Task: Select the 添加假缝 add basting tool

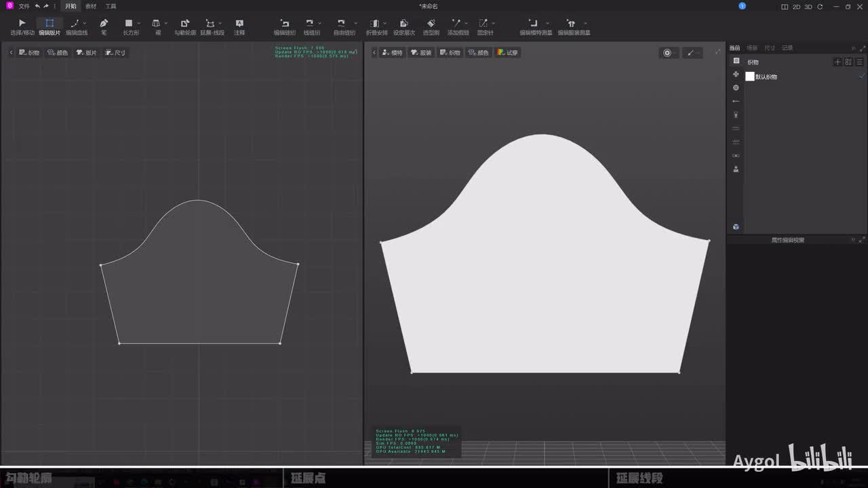Action: [457, 26]
